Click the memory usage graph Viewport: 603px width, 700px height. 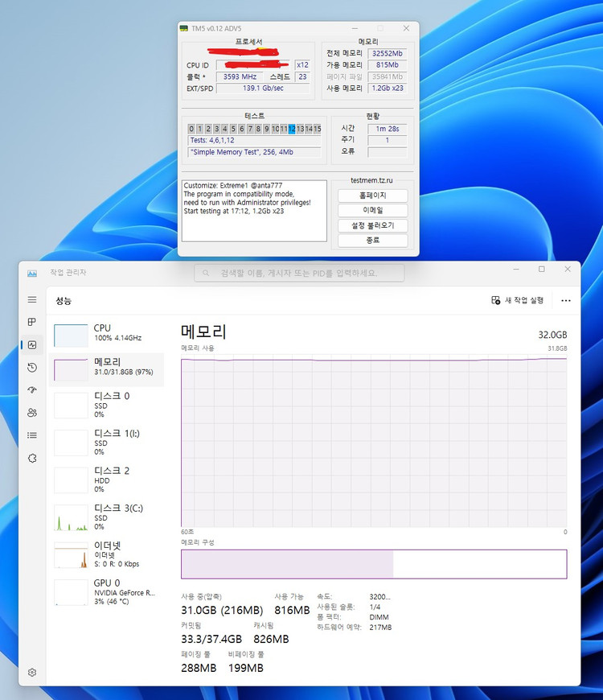(x=374, y=442)
